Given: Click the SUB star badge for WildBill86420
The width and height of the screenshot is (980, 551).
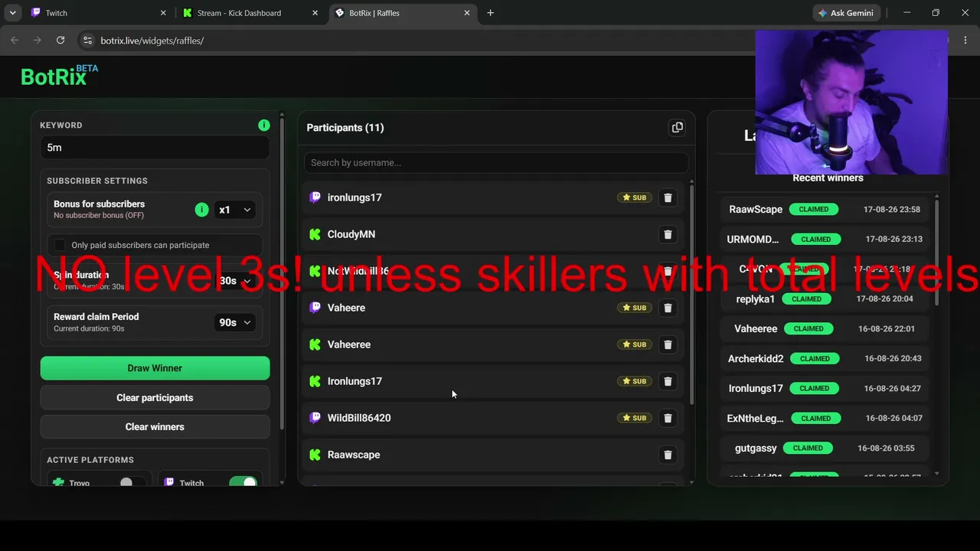Looking at the screenshot, I should pyautogui.click(x=634, y=418).
